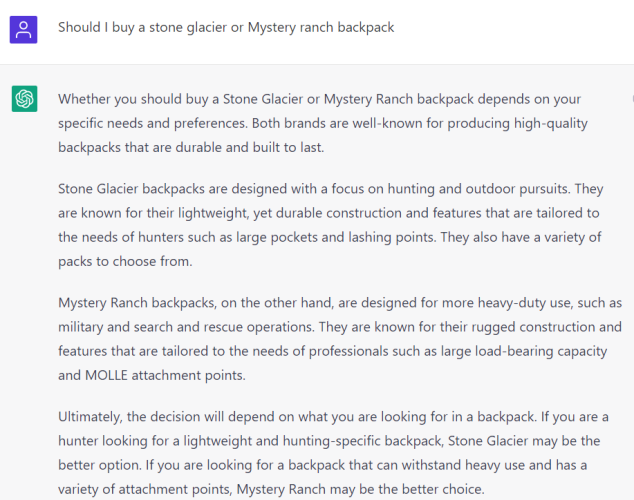The image size is (634, 500).
Task: Click 'the better choice.' ending the response
Action: pos(431,489)
